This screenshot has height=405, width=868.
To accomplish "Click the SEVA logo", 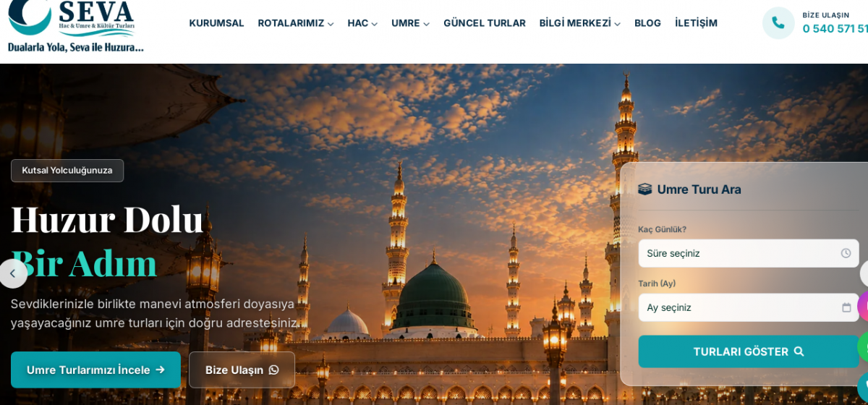I will (x=75, y=26).
